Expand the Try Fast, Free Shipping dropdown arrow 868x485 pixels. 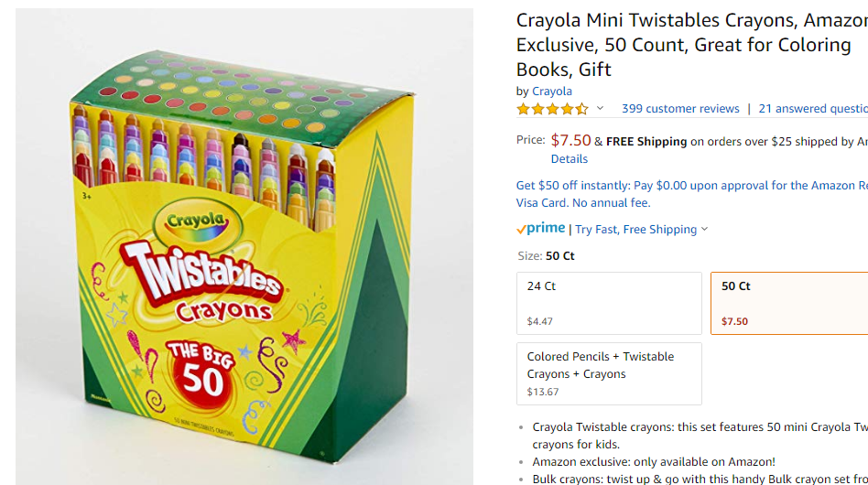click(x=705, y=229)
